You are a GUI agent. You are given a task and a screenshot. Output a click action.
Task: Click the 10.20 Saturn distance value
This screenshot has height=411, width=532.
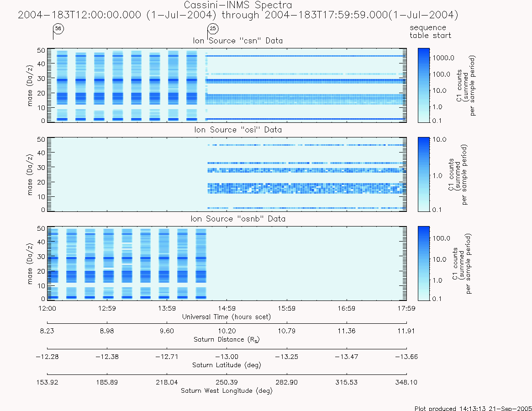pos(226,331)
